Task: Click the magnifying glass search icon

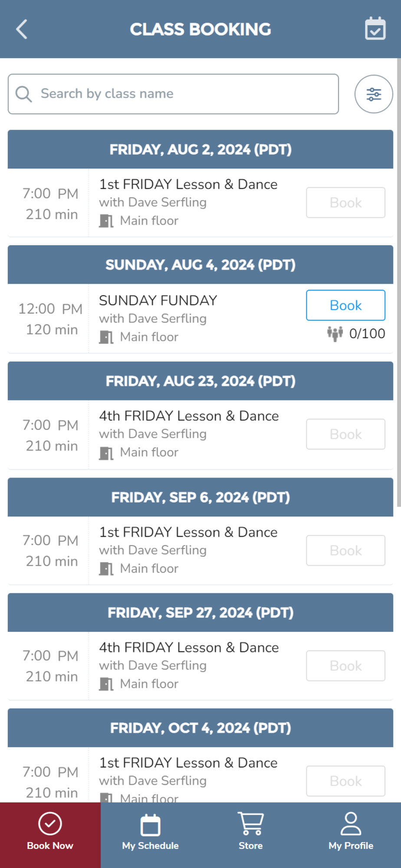Action: [x=23, y=94]
